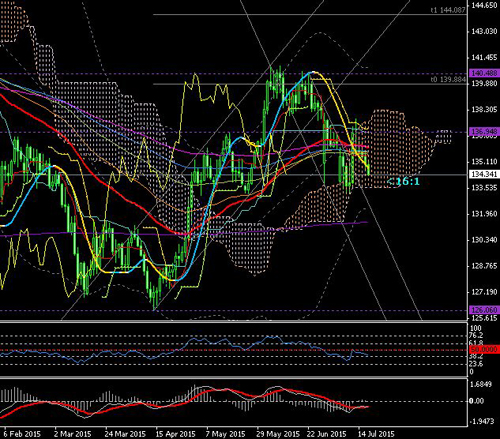
Task: Click the red 50.0000 RSI level label
Action: 484,349
